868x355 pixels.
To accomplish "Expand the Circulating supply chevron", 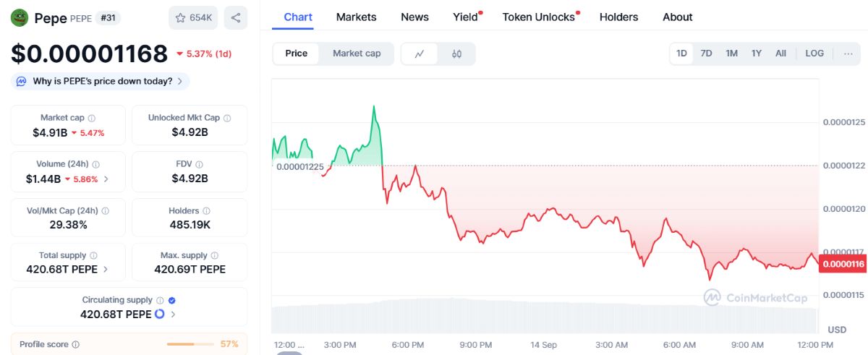I will pyautogui.click(x=173, y=315).
